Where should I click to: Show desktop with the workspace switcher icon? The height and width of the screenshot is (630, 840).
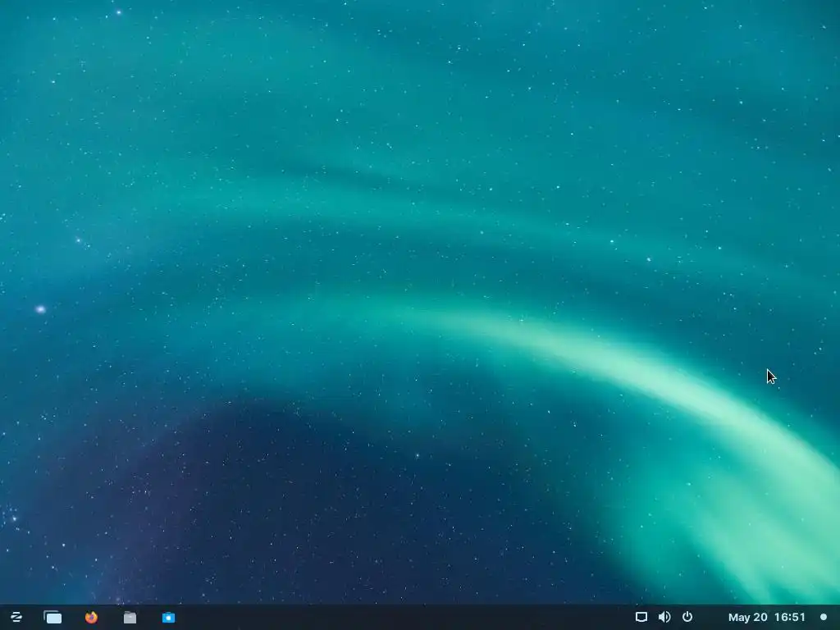click(x=52, y=617)
